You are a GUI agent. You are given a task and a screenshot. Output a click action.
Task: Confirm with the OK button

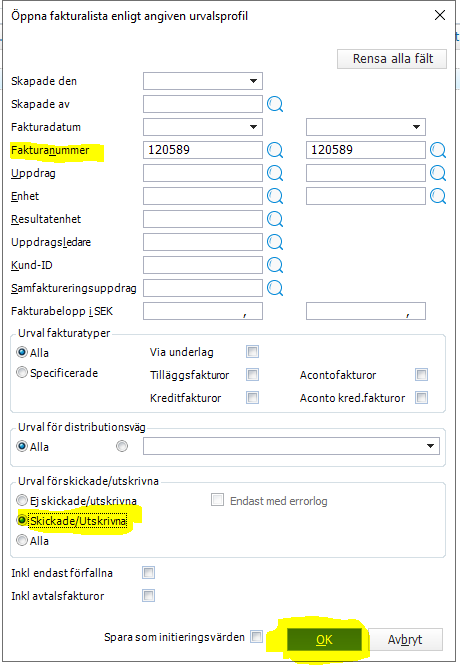point(324,640)
